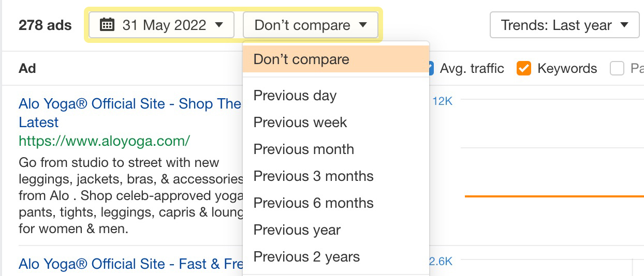Collapse the Don't compare dropdown button
Screen dimensions: 644x276
(x=311, y=25)
